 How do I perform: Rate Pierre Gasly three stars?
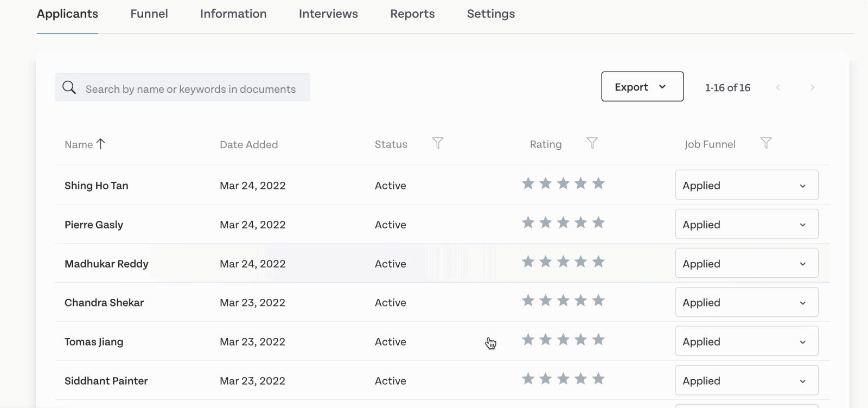click(x=563, y=222)
